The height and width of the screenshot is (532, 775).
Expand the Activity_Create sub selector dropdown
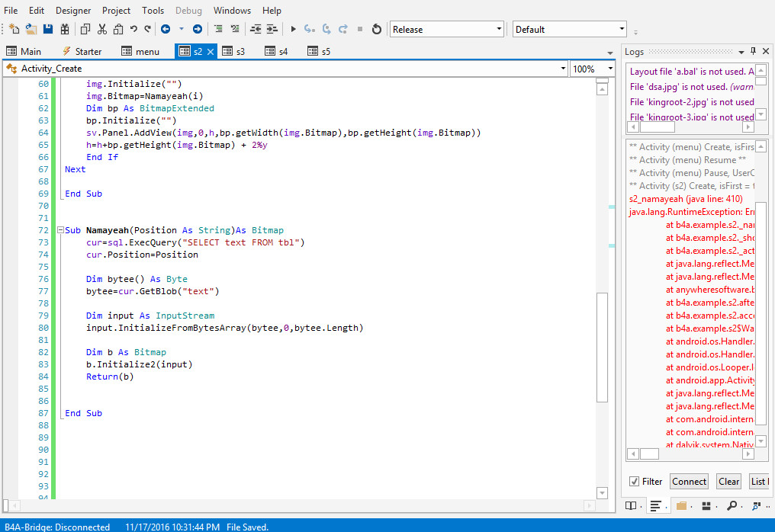click(562, 69)
